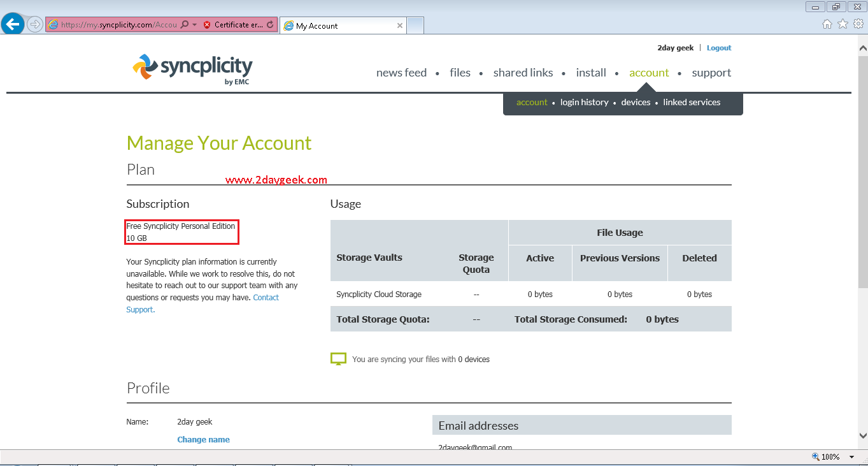The width and height of the screenshot is (868, 466).
Task: Click the red certificate error shield icon
Action: coord(207,25)
